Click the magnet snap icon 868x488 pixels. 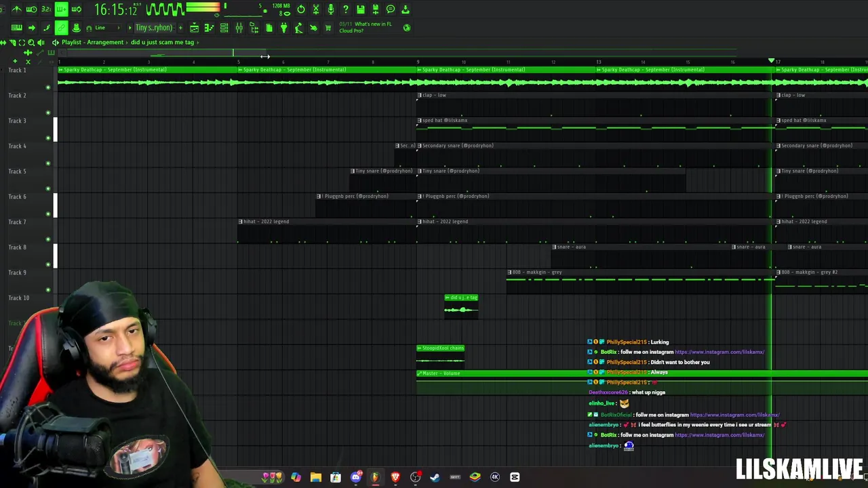pos(89,28)
